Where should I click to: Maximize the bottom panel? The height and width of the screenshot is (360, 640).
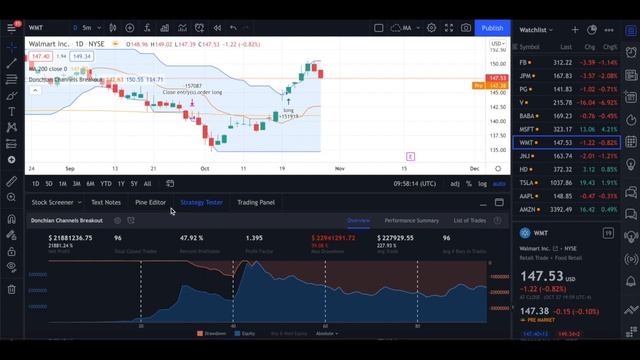coord(499,202)
